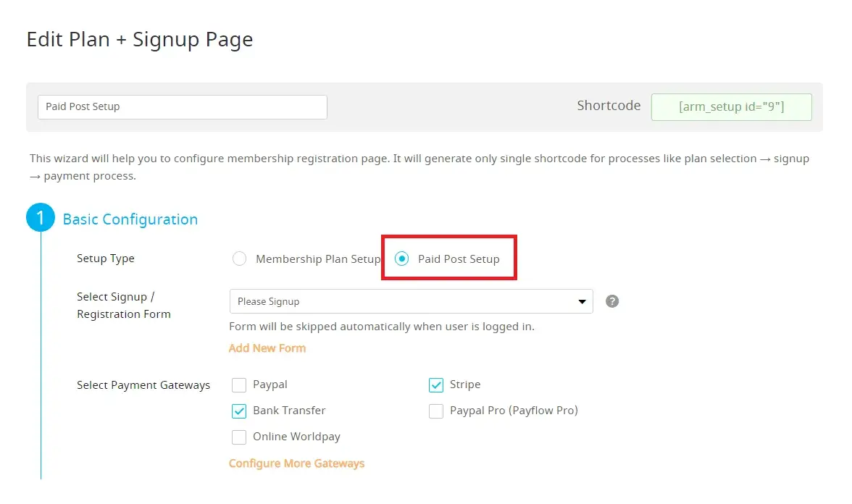Click the dropdown arrow for registration form
Viewport: 852px width, 504px height.
582,301
